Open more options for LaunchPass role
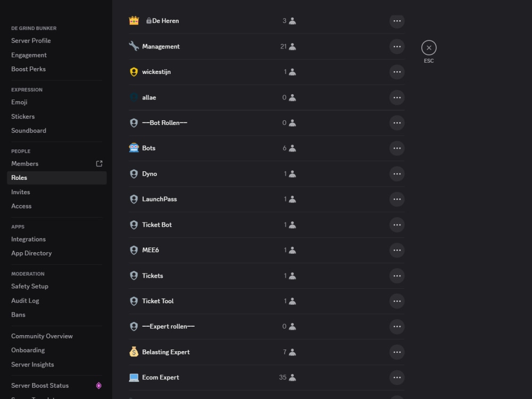532x399 pixels. [397, 199]
